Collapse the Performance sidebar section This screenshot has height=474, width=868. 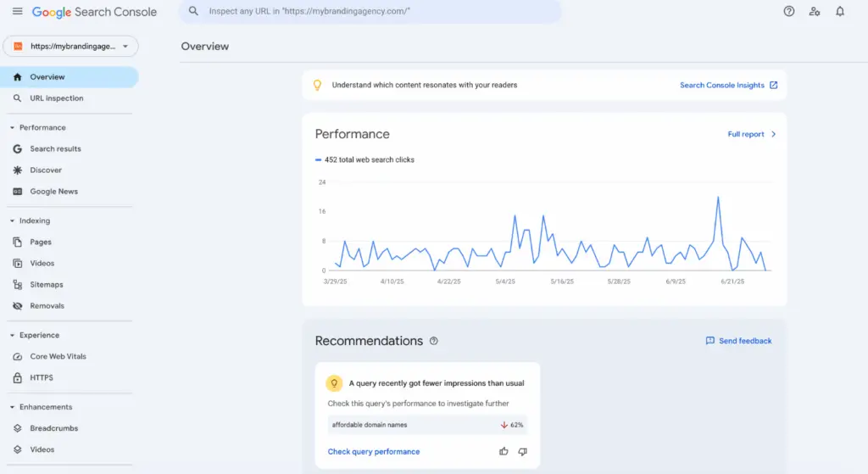12,128
